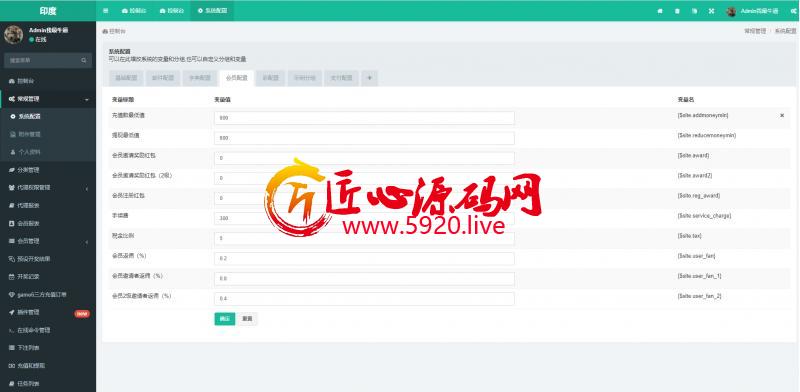Click the home icon in top bar
This screenshot has width=800, height=392.
click(660, 11)
